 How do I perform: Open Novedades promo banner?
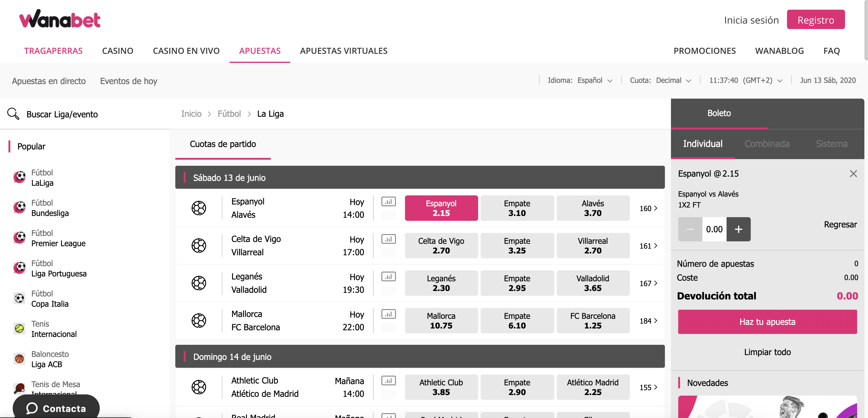coord(767,407)
